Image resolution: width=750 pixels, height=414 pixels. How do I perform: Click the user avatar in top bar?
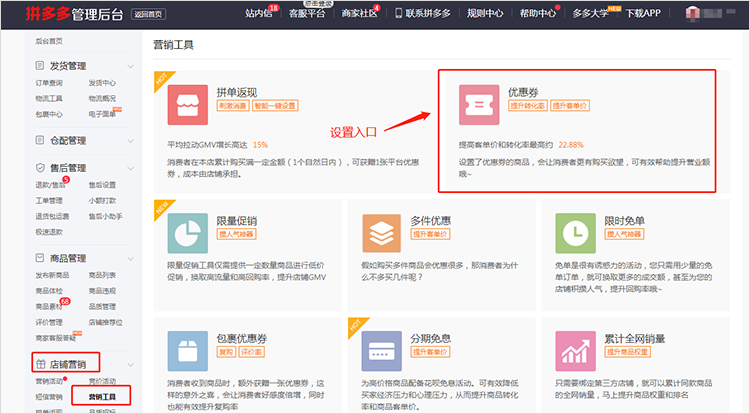click(693, 13)
